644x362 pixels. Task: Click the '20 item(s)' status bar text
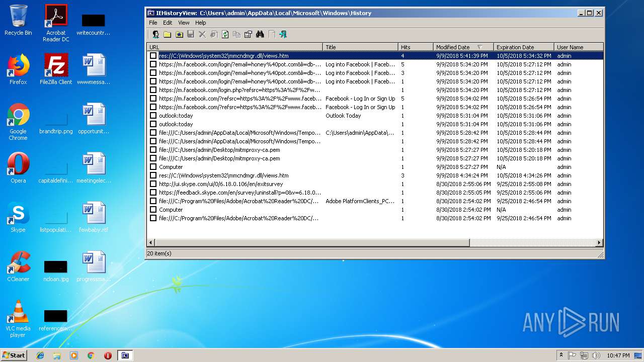(x=159, y=253)
